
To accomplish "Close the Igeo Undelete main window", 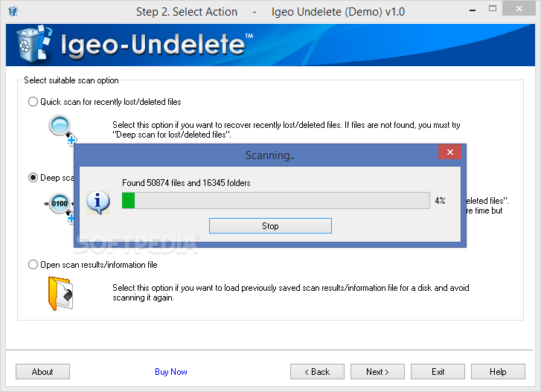I will pos(519,9).
